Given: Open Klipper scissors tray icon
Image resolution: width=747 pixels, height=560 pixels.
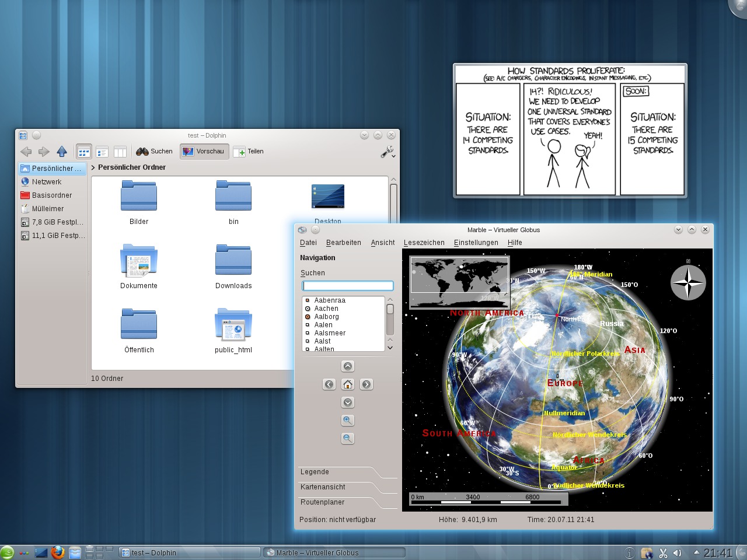Looking at the screenshot, I should tap(663, 553).
